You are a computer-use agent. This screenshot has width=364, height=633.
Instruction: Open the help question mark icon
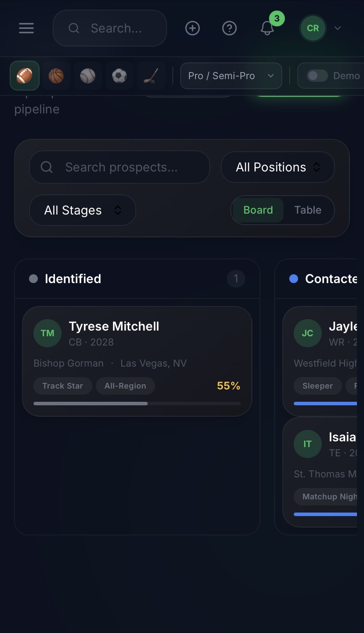point(229,28)
